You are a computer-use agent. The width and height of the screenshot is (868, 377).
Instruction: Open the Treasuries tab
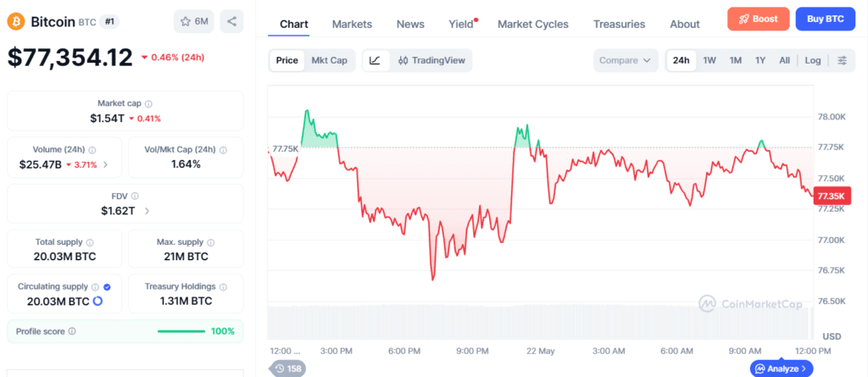pyautogui.click(x=619, y=24)
